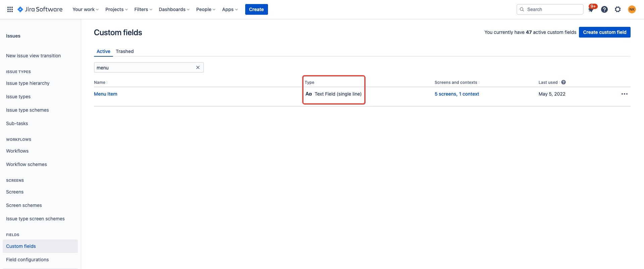
Task: Expand the Your work dropdown
Action: pyautogui.click(x=86, y=9)
